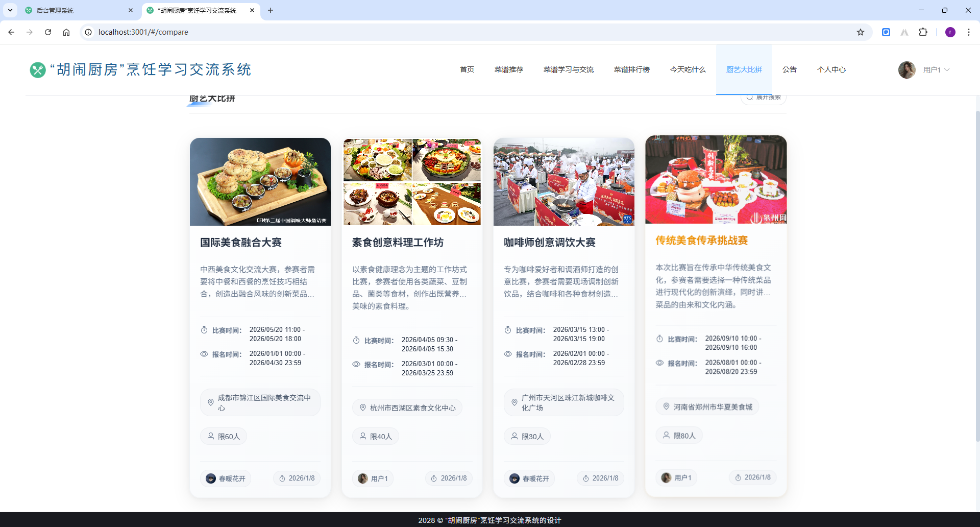The height and width of the screenshot is (527, 980).
Task: Click the person icon in 限60人 tag
Action: pyautogui.click(x=211, y=436)
